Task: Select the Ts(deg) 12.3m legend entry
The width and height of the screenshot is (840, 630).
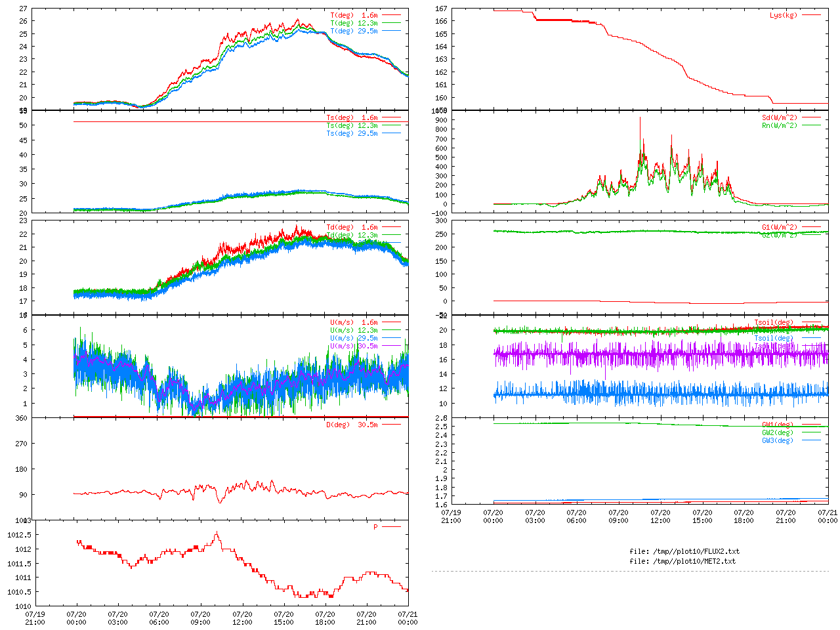Action: 352,125
